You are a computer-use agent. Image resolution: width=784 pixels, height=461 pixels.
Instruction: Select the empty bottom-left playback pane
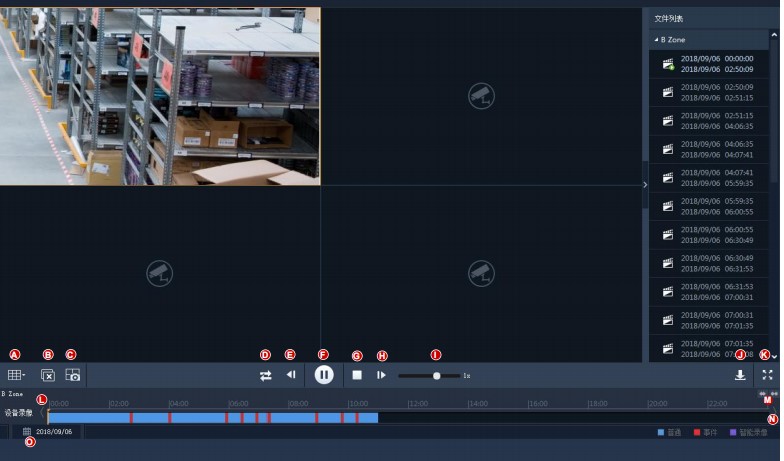160,274
